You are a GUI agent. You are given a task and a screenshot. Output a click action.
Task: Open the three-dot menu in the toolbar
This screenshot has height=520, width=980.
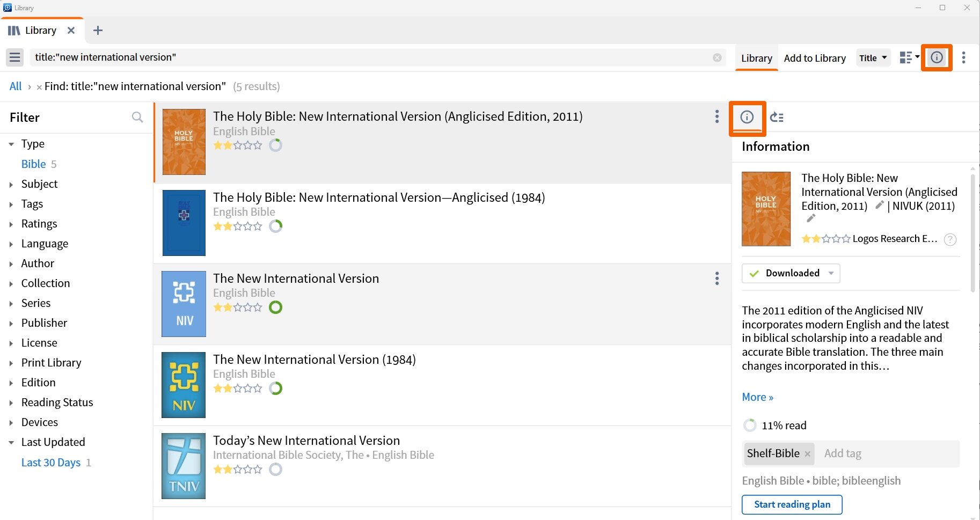964,57
